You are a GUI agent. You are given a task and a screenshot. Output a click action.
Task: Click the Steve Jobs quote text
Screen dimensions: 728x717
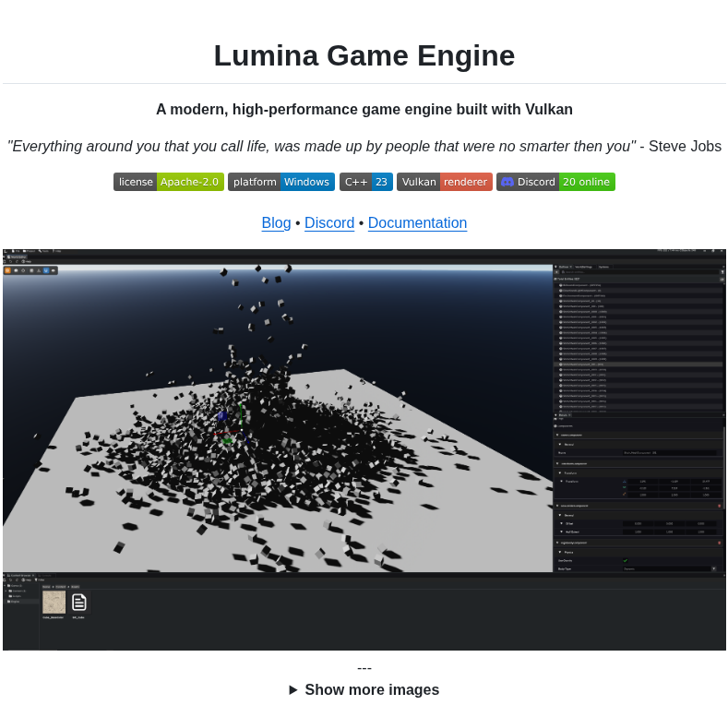364,147
